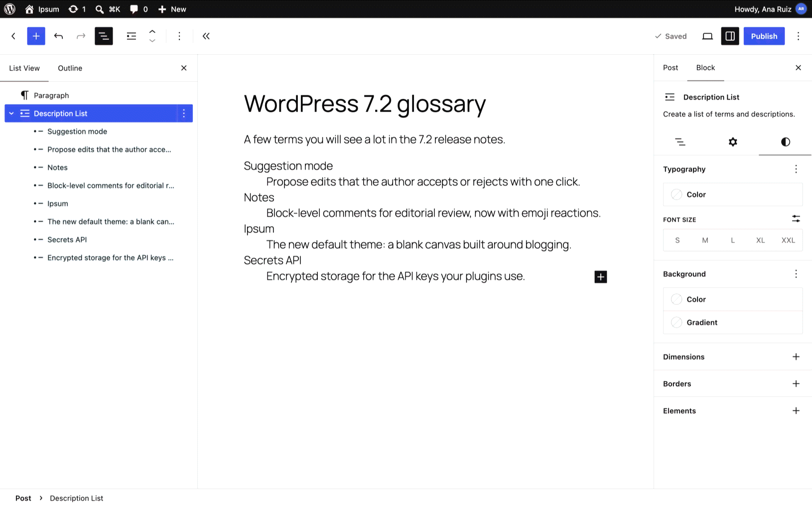The image size is (812, 507).
Task: Collapse the block toolbar with double chevron
Action: click(x=206, y=36)
